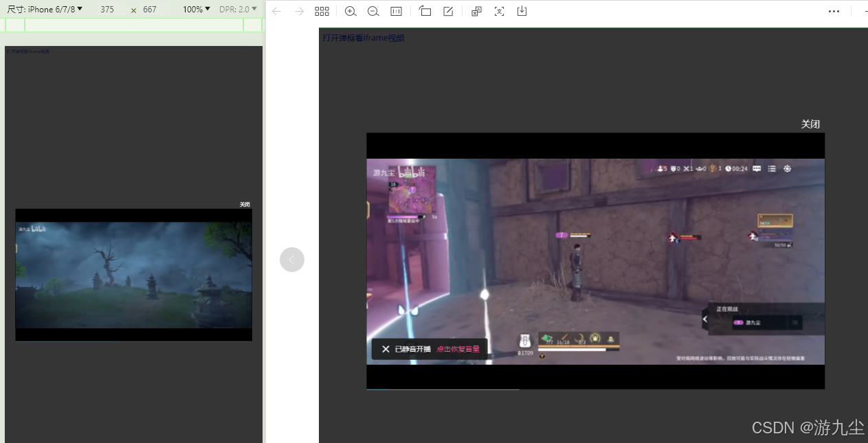
Task: Click the viewport width field 375
Action: (107, 10)
